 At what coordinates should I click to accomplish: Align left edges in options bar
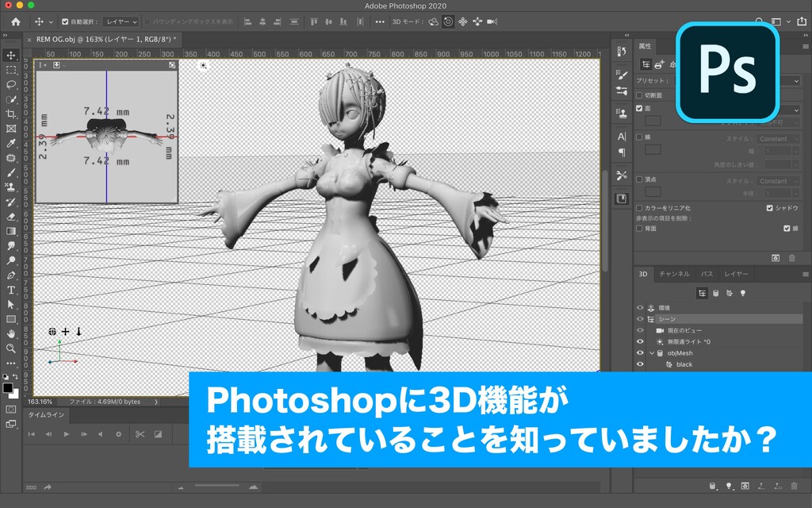click(248, 21)
